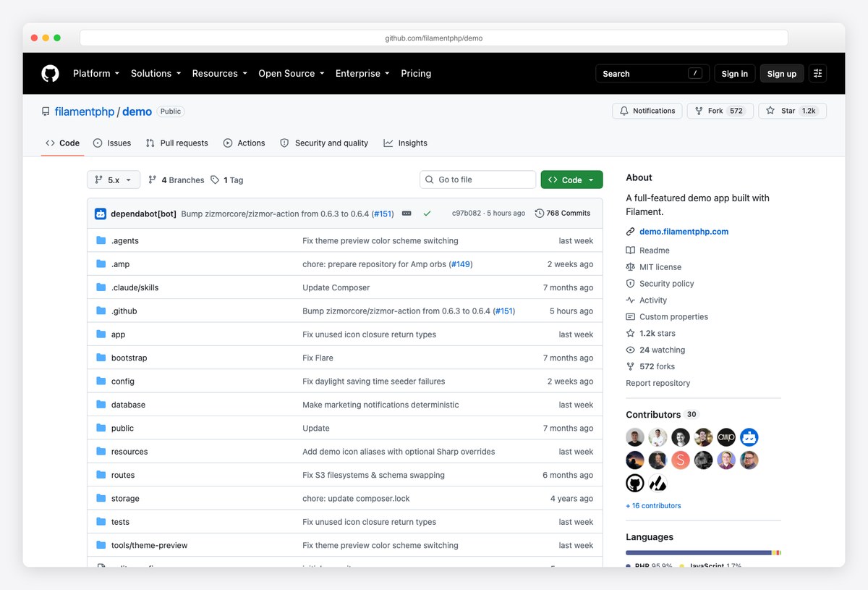
Task: Open the database folder
Action: [x=128, y=405]
